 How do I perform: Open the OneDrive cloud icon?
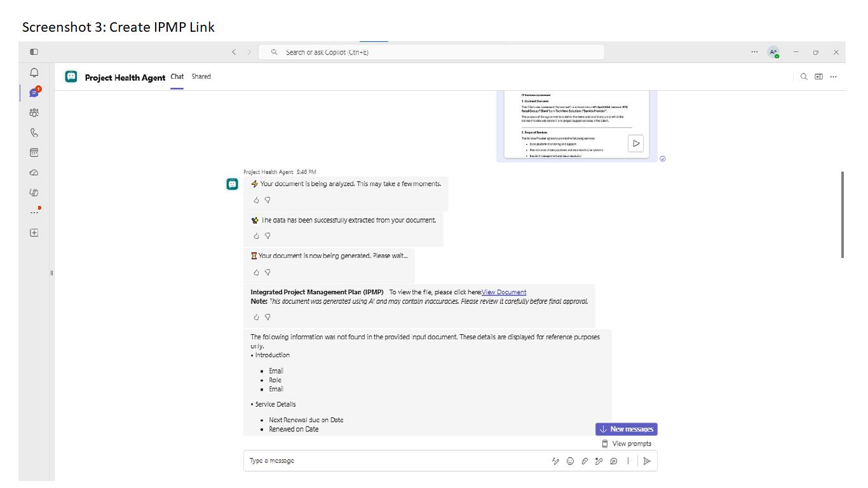pyautogui.click(x=34, y=172)
